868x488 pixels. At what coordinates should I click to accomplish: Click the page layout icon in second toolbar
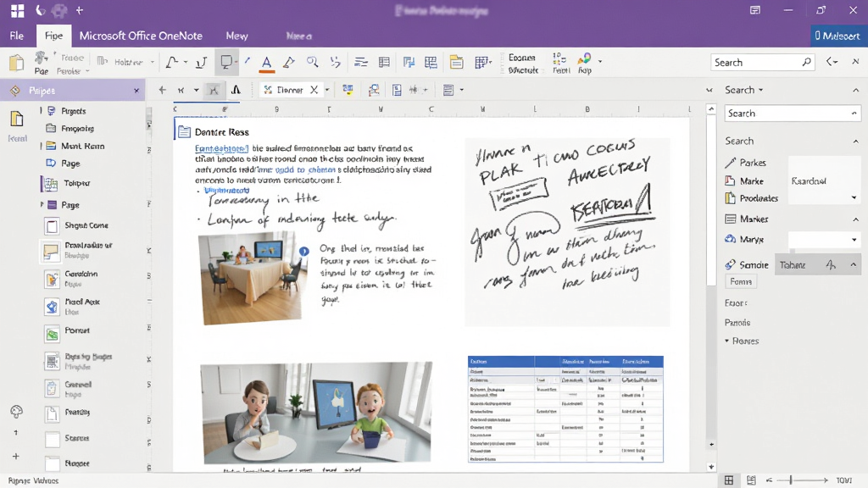point(397,90)
